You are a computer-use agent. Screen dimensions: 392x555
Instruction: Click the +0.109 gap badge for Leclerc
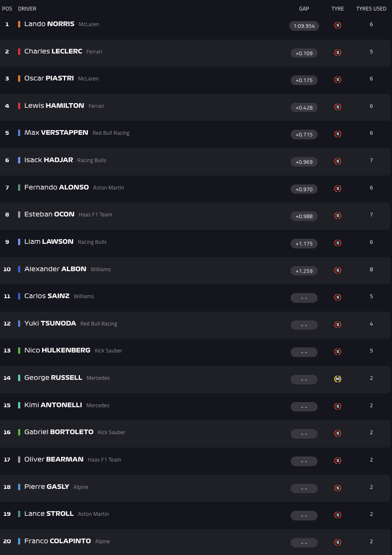(304, 53)
